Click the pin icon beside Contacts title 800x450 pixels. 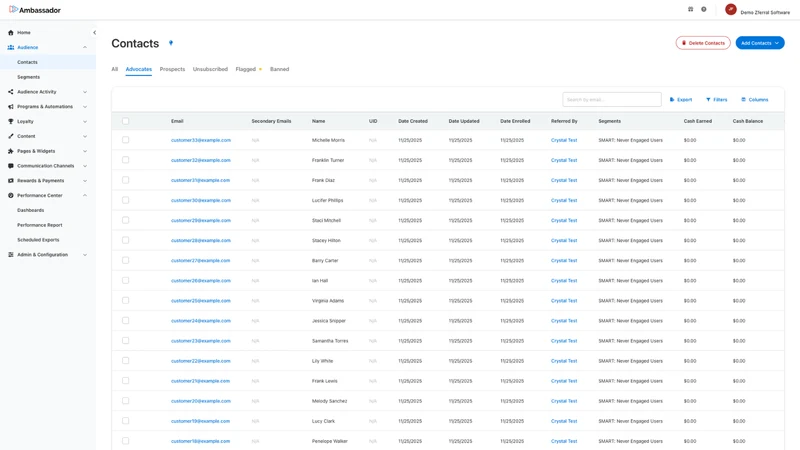pyautogui.click(x=171, y=43)
